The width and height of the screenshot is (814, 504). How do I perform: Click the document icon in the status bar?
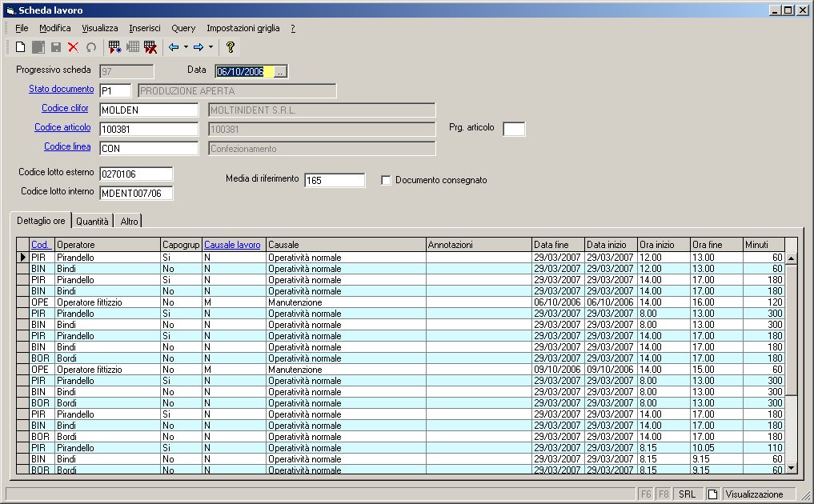(712, 494)
